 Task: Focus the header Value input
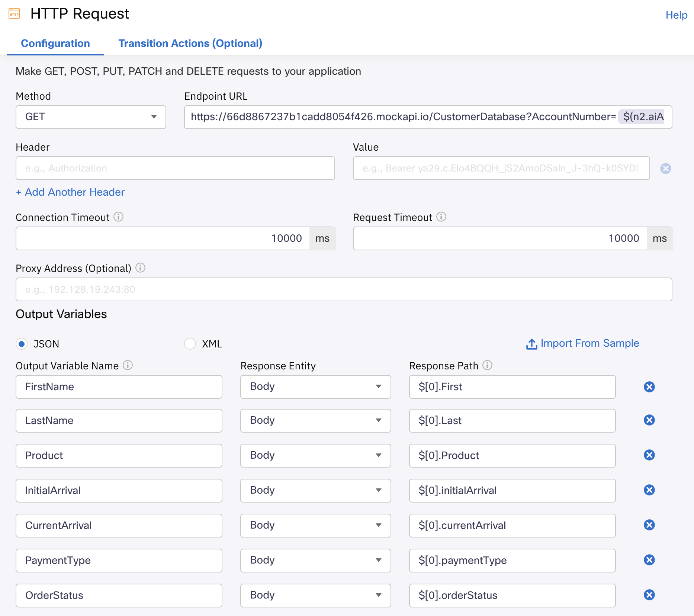point(501,168)
